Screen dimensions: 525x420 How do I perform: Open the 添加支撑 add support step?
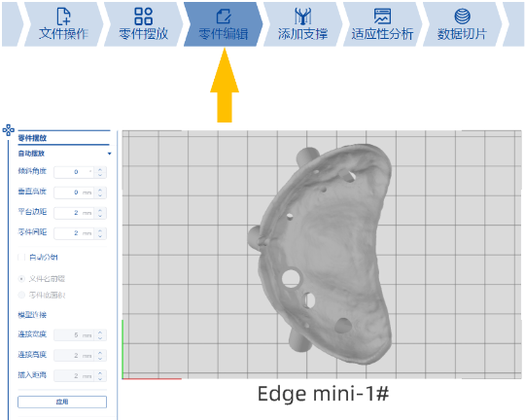tap(302, 24)
